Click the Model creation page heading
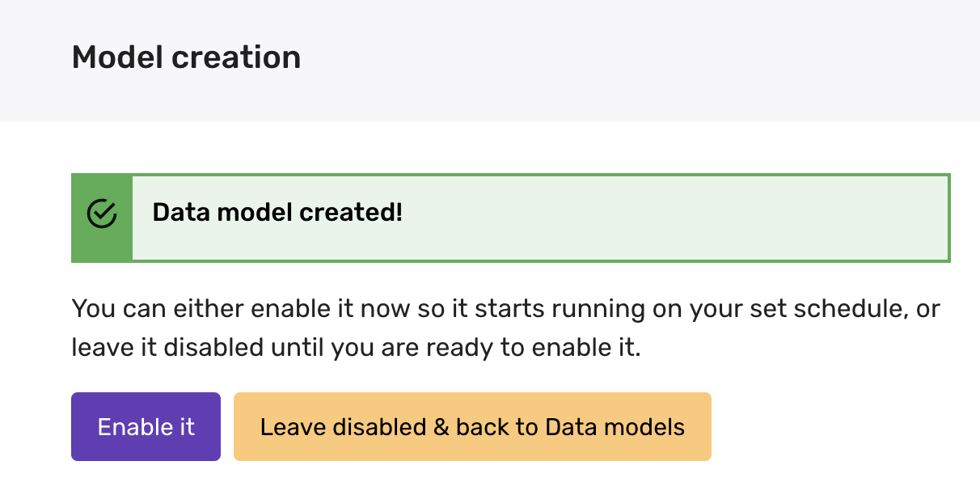 pyautogui.click(x=186, y=58)
